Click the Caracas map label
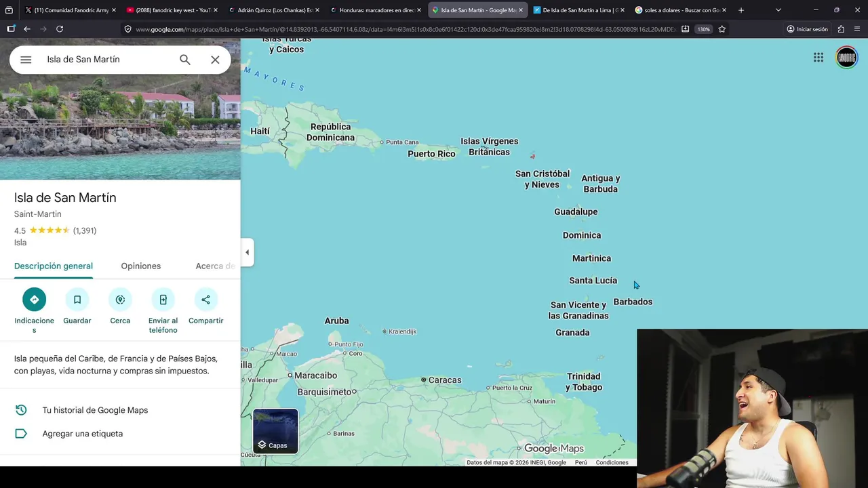Viewport: 868px width, 488px height. pyautogui.click(x=445, y=380)
